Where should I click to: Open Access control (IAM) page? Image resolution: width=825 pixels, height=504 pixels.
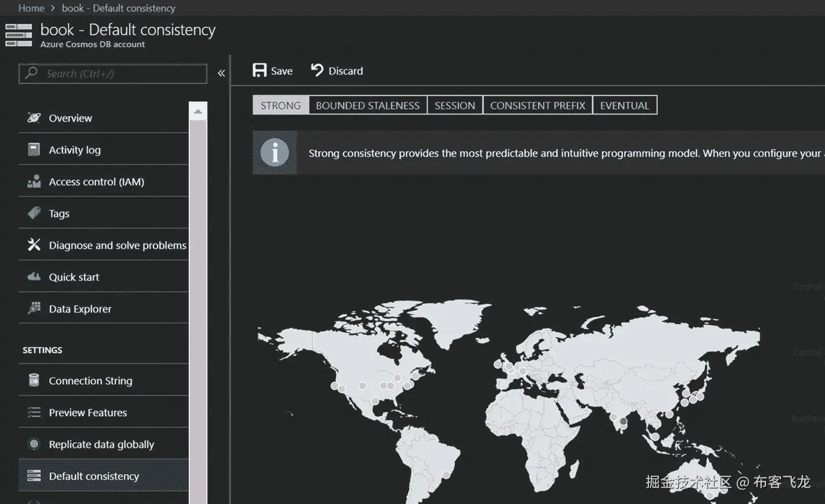[x=104, y=181]
